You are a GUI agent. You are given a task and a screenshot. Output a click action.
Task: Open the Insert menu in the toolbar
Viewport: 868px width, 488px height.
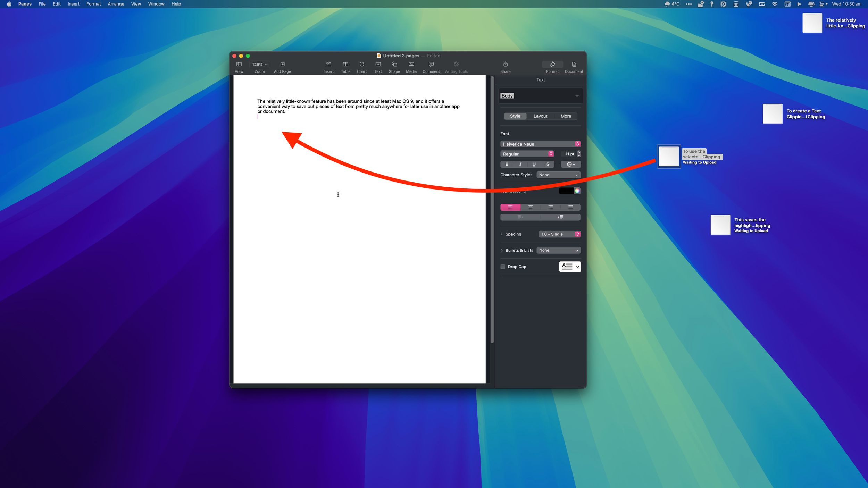[328, 67]
